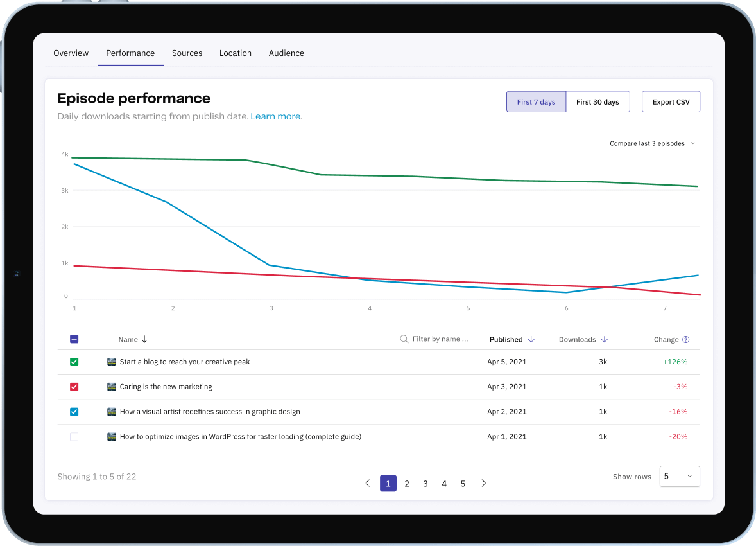Sort by Name using the arrow icon
The image size is (756, 546).
[144, 339]
